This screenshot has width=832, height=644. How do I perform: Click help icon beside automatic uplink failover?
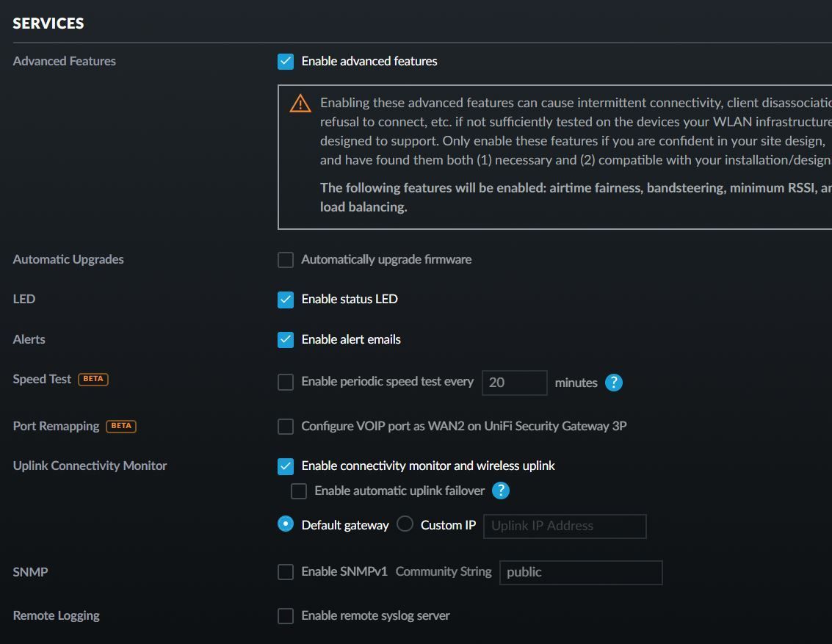(x=500, y=491)
